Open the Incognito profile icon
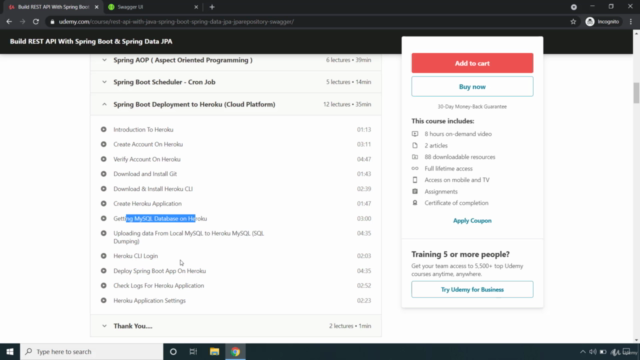 590,22
